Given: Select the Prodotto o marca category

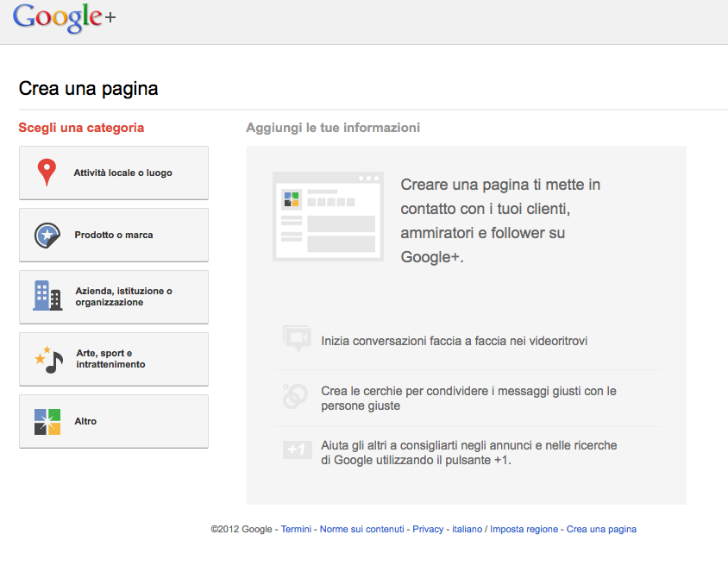Looking at the screenshot, I should [x=114, y=235].
